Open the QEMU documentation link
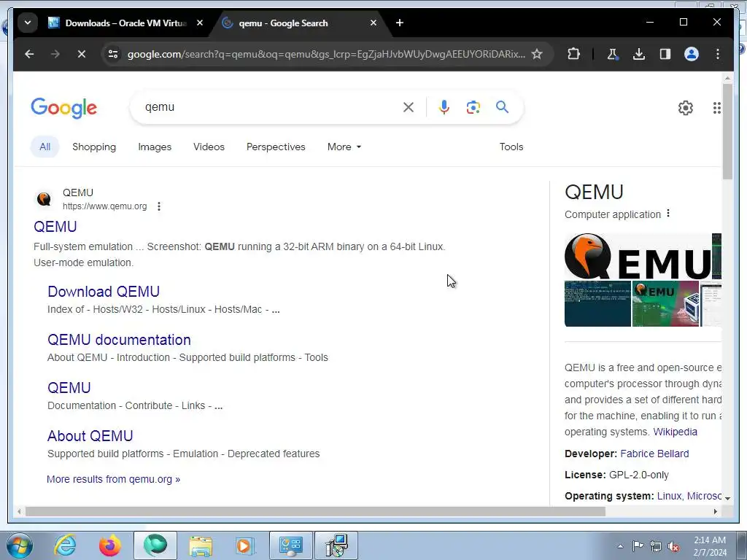 point(119,340)
